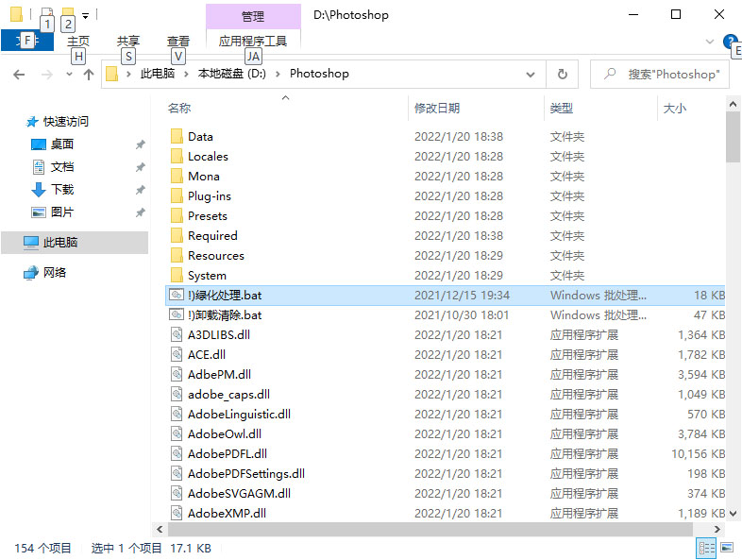Expand the ribbon chevron
The image size is (742, 560).
709,42
